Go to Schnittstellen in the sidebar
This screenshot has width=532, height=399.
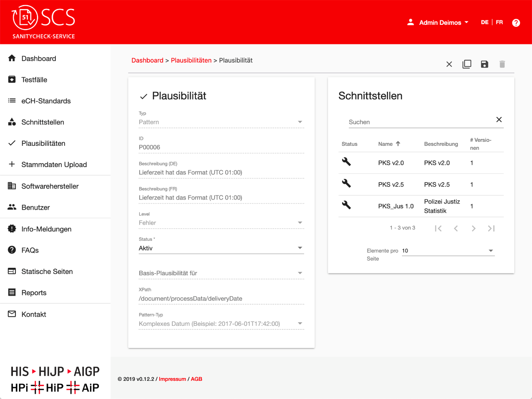43,122
